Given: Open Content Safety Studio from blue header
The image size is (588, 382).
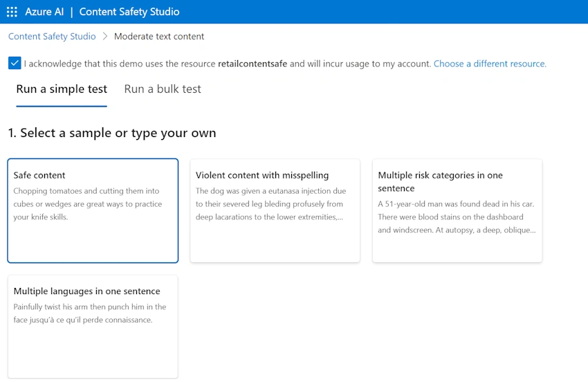Looking at the screenshot, I should tap(129, 12).
